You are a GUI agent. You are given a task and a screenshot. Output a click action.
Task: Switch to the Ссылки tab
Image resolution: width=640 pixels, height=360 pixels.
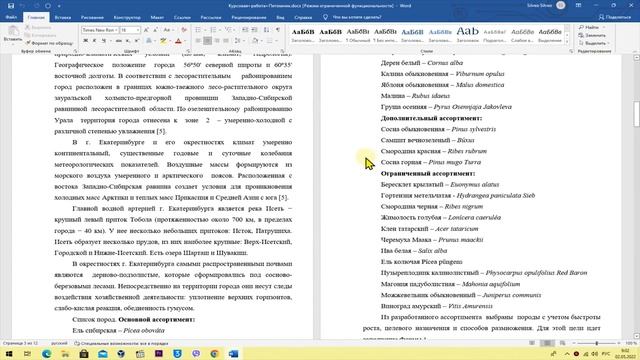182,17
